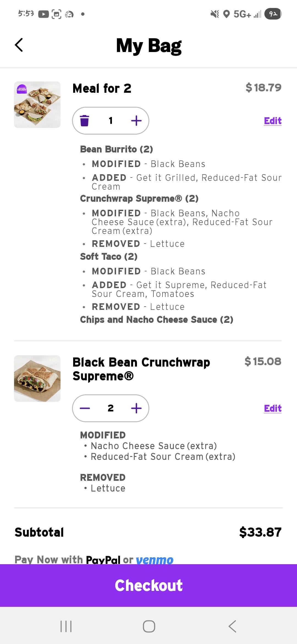Edit the Black Bean Crunchwrap Supreme item
This screenshot has width=297, height=644.
click(x=273, y=408)
